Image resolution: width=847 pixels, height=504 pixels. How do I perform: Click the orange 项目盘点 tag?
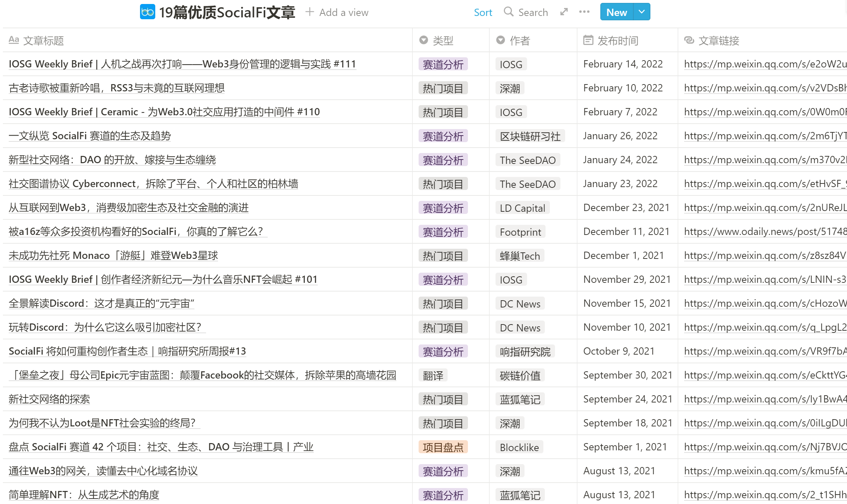pyautogui.click(x=443, y=447)
